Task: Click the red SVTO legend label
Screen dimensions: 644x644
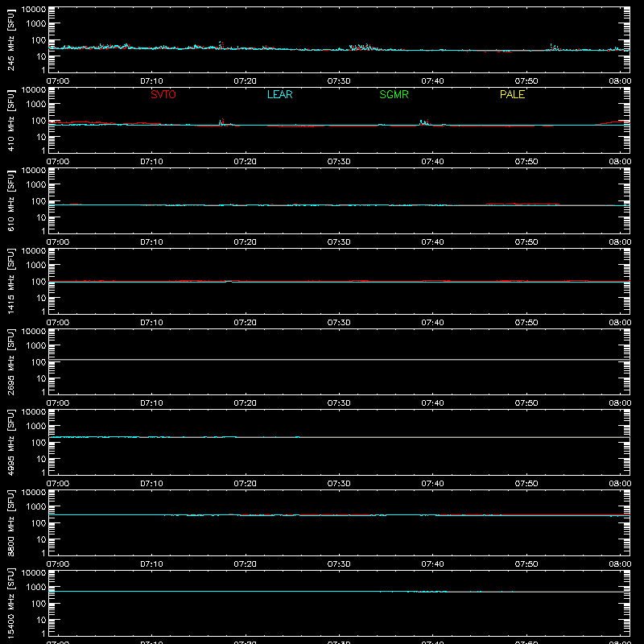Action: point(163,94)
